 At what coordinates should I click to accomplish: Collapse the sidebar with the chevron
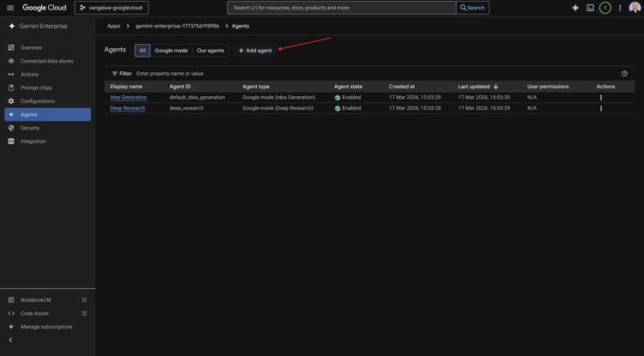pyautogui.click(x=10, y=340)
